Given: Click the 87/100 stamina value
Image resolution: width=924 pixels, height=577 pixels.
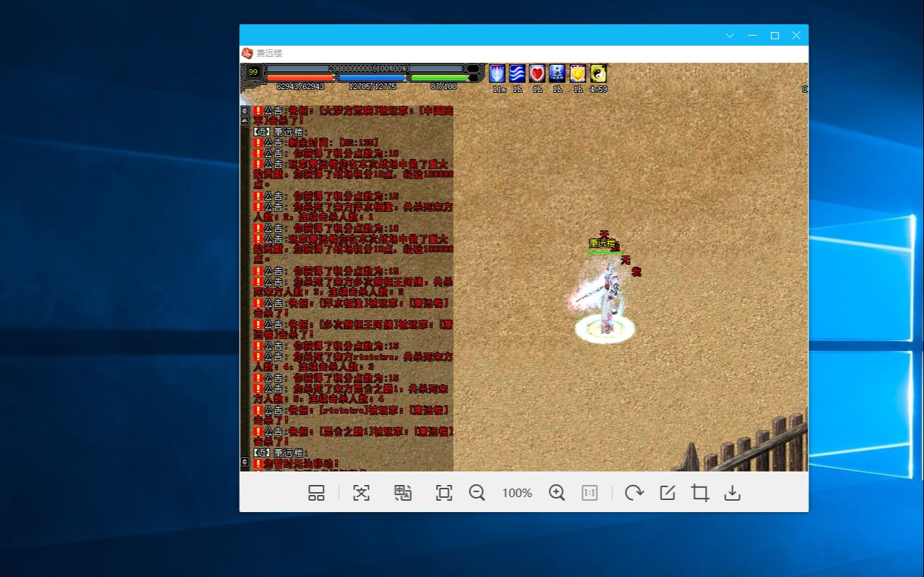Looking at the screenshot, I should pos(444,86).
